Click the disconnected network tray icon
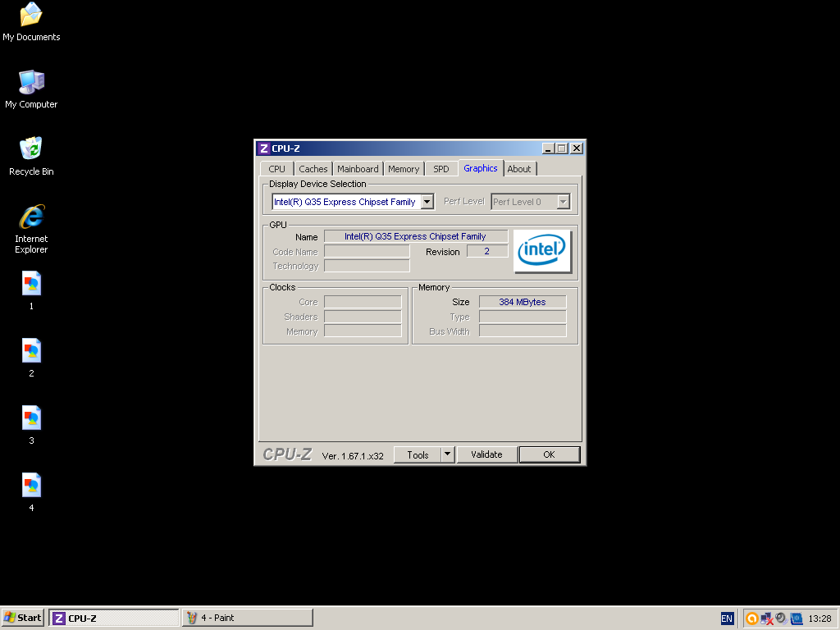The width and height of the screenshot is (840, 630). point(767,619)
